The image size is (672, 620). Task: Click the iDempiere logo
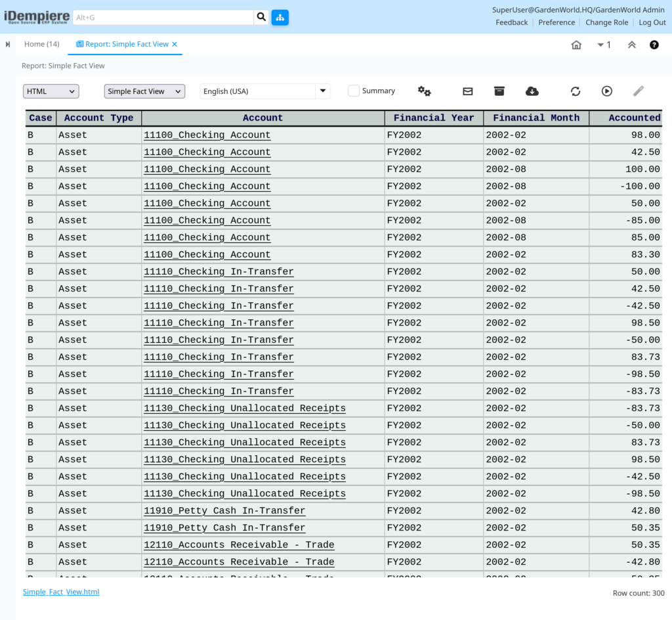37,17
